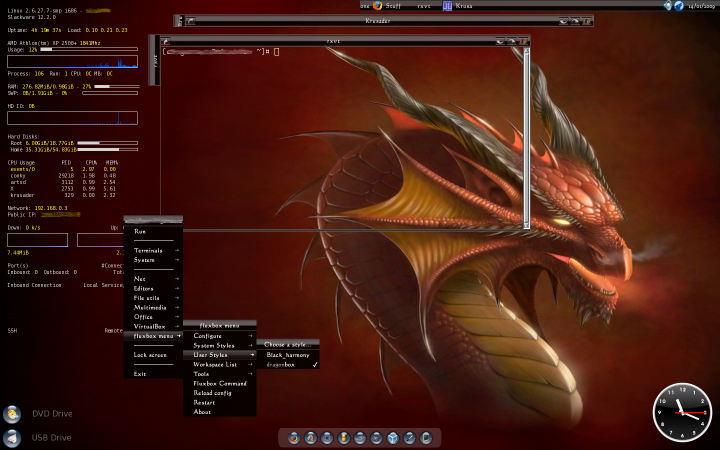Image resolution: width=720 pixels, height=450 pixels.
Task: Click the krusader process row in conky
Action: click(x=63, y=195)
